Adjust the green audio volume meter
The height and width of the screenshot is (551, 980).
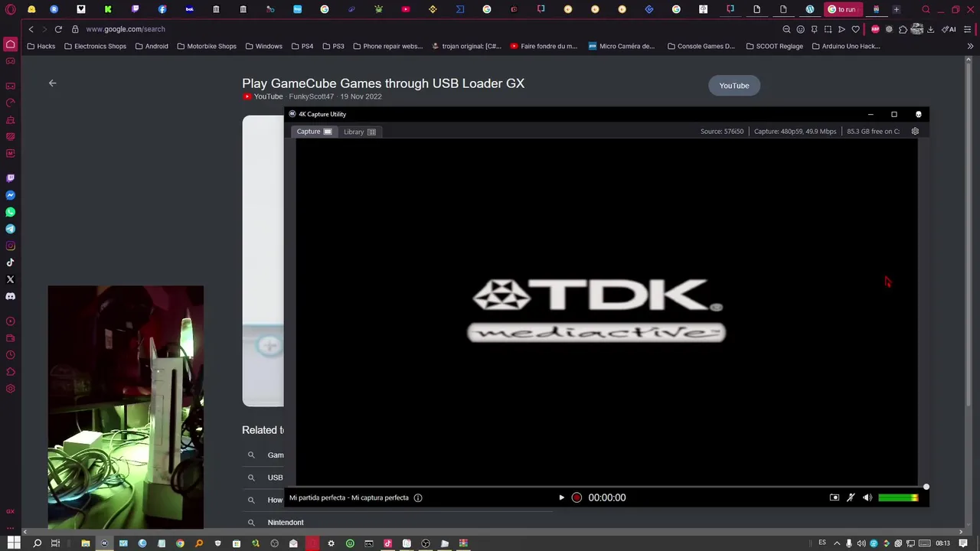coord(898,497)
